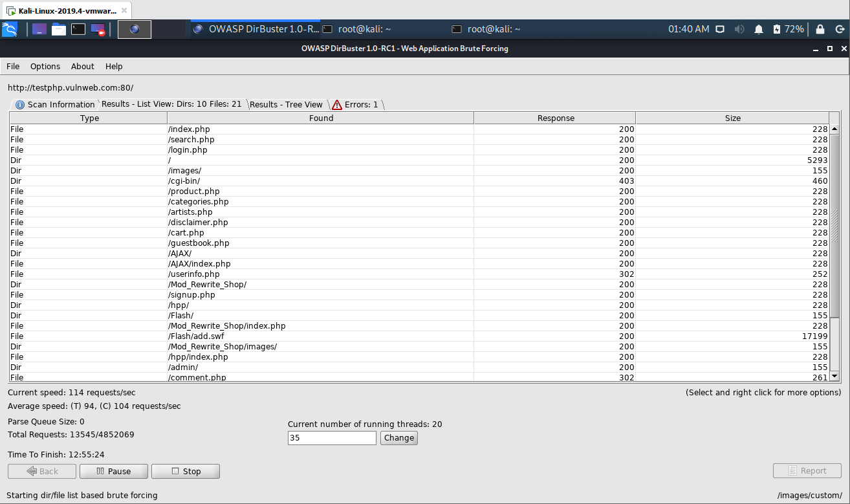Switch to the Scan Information tab
This screenshot has height=504, width=850.
pyautogui.click(x=55, y=105)
